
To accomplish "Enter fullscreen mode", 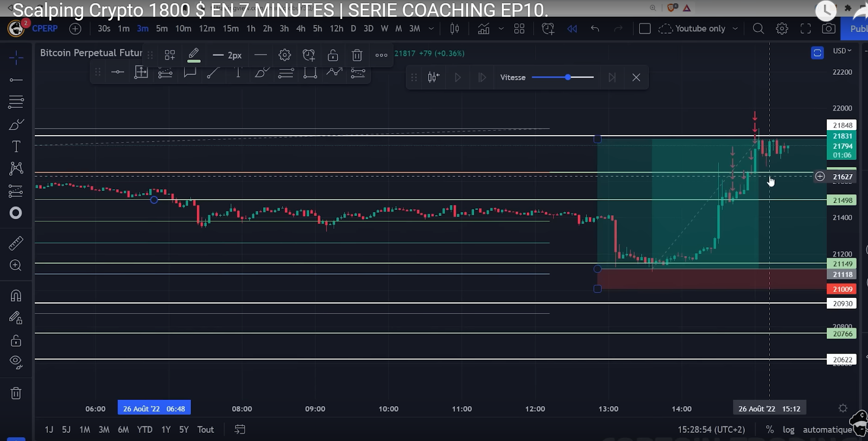I will click(x=806, y=29).
